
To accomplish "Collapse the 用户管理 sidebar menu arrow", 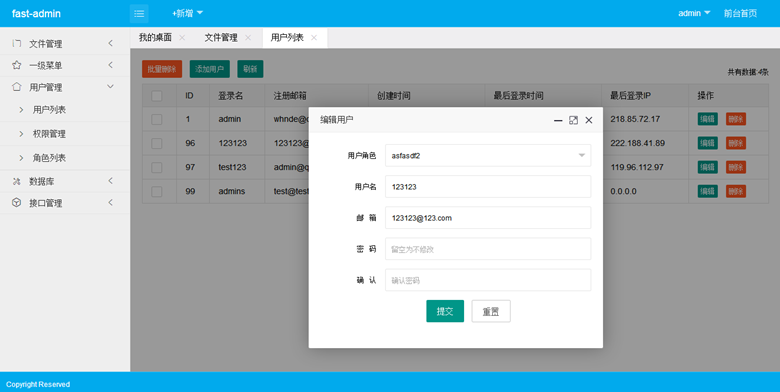I will pyautogui.click(x=110, y=87).
